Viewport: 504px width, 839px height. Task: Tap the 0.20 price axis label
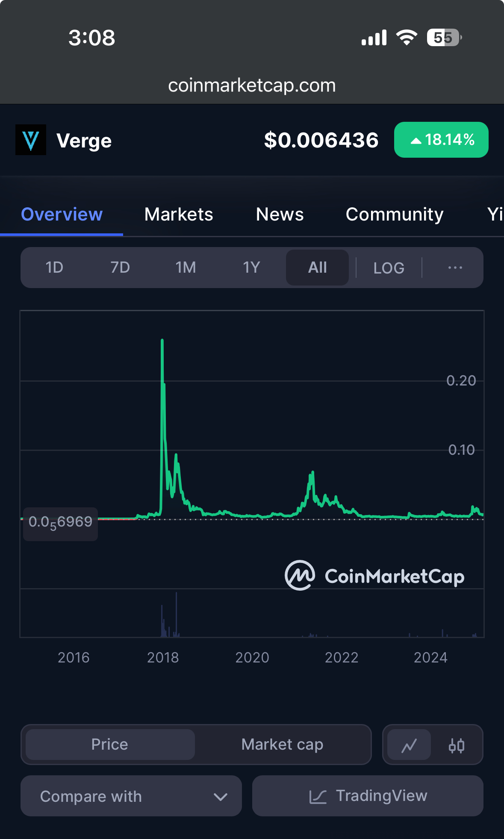(461, 380)
